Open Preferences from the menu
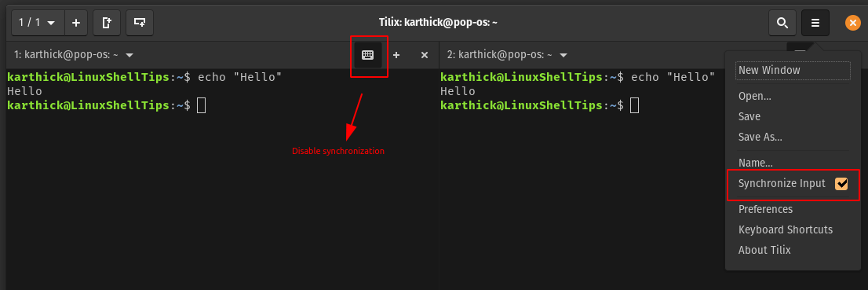This screenshot has width=868, height=290. 765,209
